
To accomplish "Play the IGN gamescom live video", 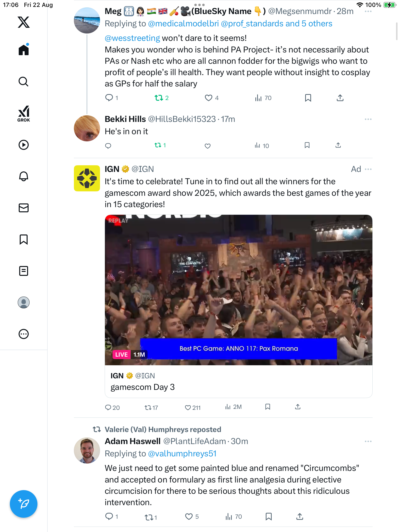I will 238,290.
